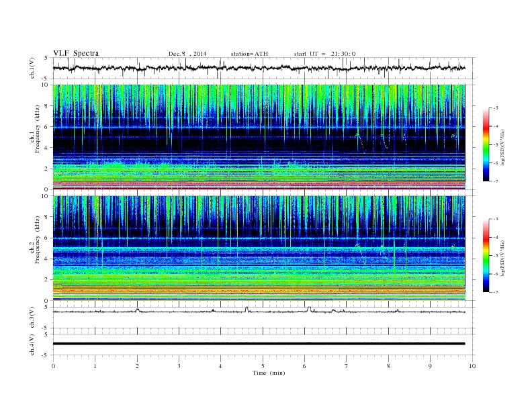
Task: Click the ch.3 voltage trace
Action: (x=259, y=311)
